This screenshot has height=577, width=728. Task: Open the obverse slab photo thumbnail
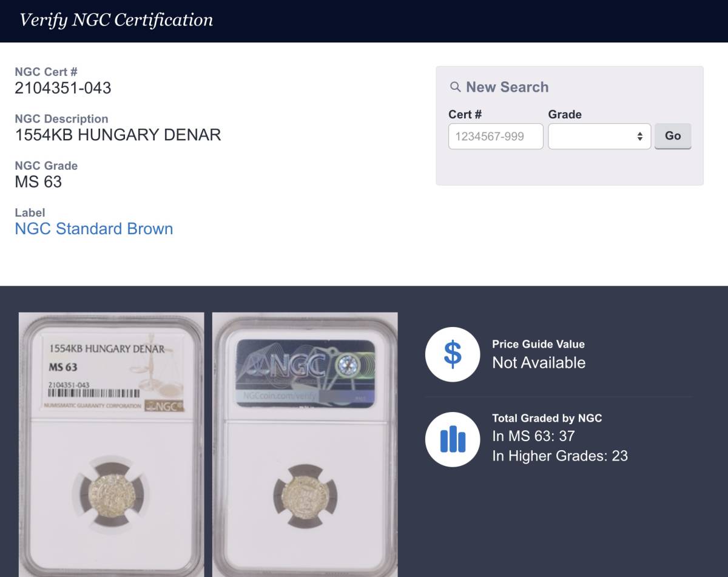pyautogui.click(x=112, y=444)
